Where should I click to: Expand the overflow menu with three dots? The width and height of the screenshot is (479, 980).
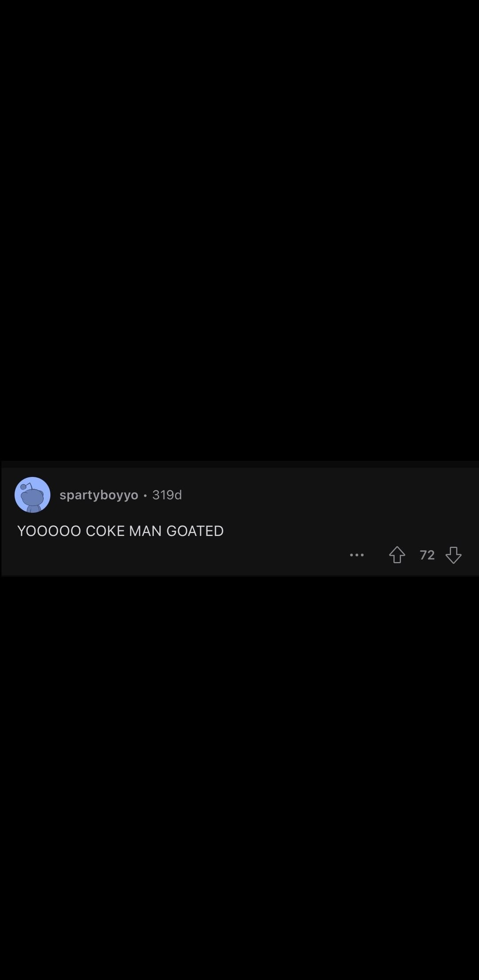(357, 555)
